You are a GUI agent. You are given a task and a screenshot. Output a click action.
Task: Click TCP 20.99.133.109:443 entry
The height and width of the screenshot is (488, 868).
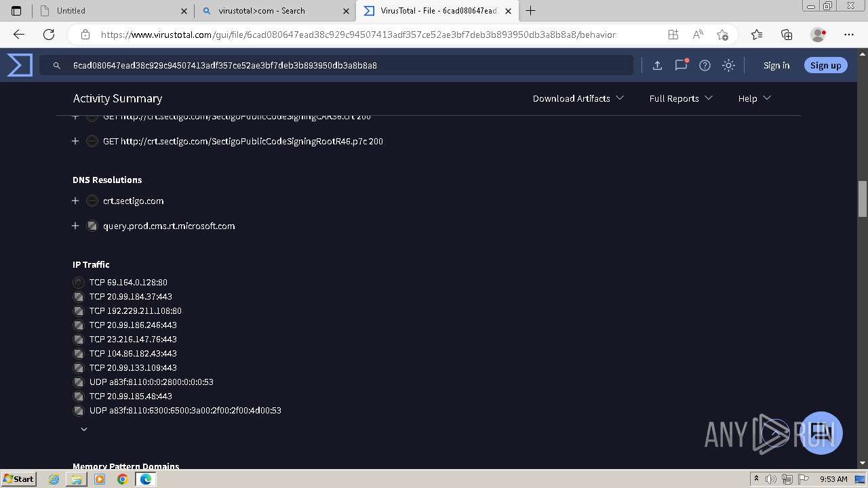pyautogui.click(x=133, y=368)
